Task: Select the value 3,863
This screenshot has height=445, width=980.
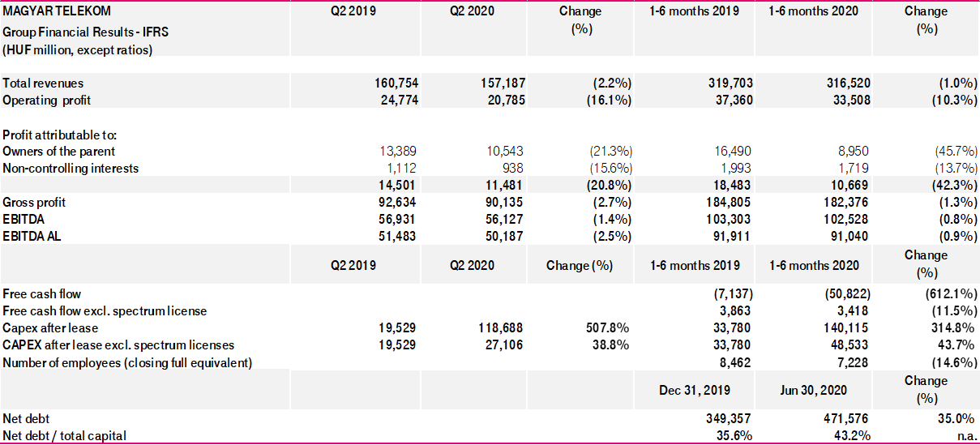Action: pyautogui.click(x=736, y=310)
